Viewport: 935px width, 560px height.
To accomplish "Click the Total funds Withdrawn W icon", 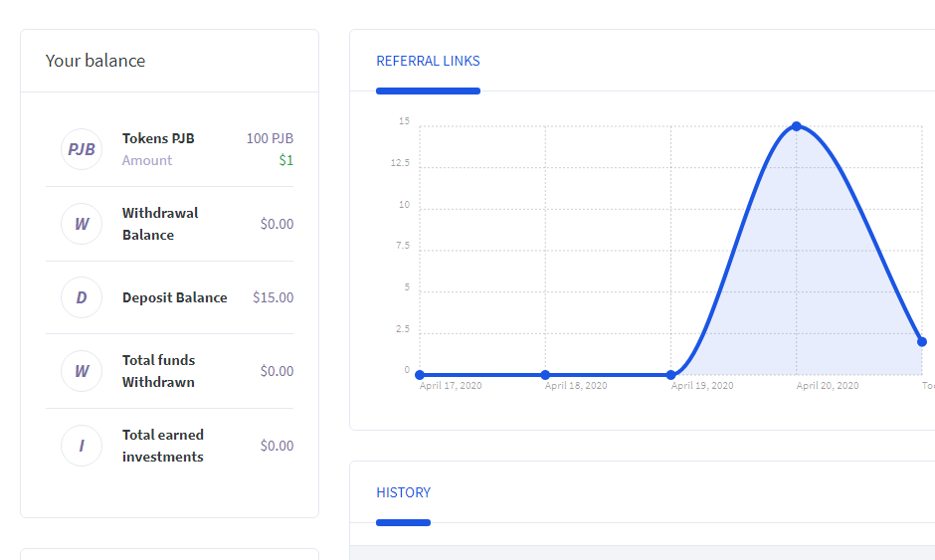I will click(82, 371).
